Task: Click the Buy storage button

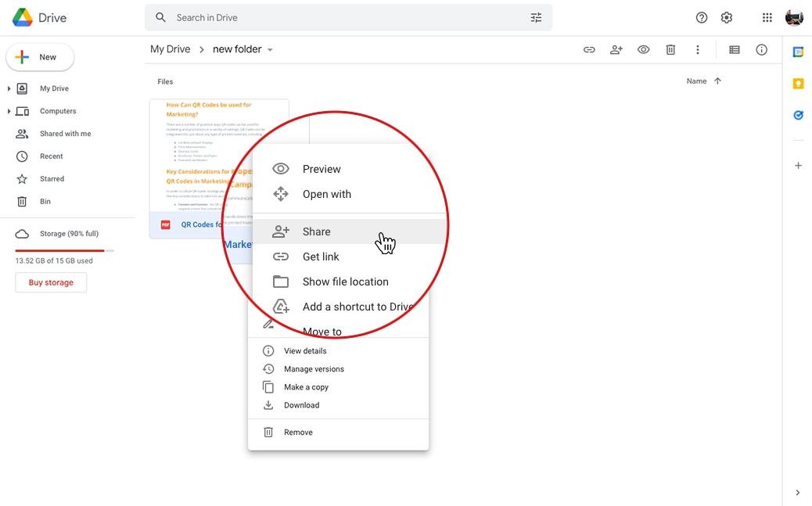Action: (x=51, y=282)
